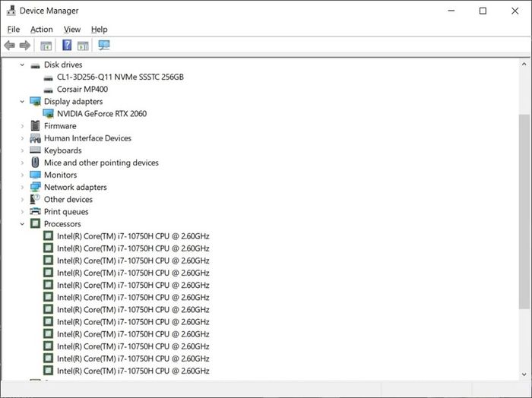The image size is (532, 398).
Task: Click the Network adapters category icon
Action: pyautogui.click(x=35, y=187)
